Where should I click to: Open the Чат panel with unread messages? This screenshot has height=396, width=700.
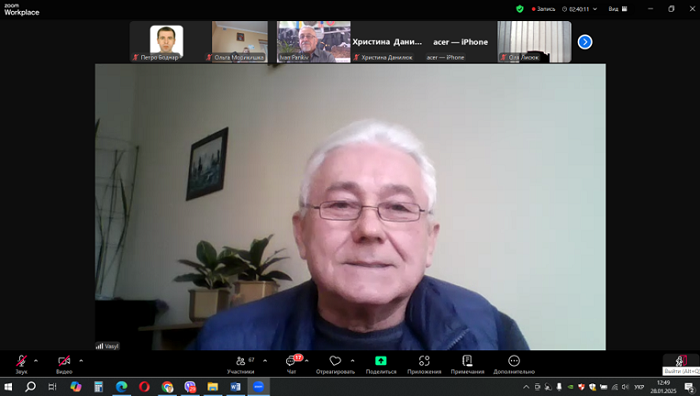[x=292, y=364]
